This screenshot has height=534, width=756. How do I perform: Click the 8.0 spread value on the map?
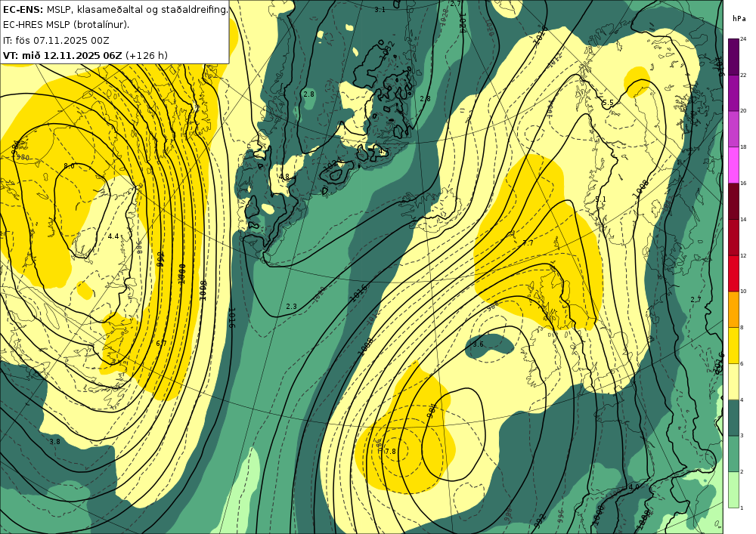pos(69,166)
